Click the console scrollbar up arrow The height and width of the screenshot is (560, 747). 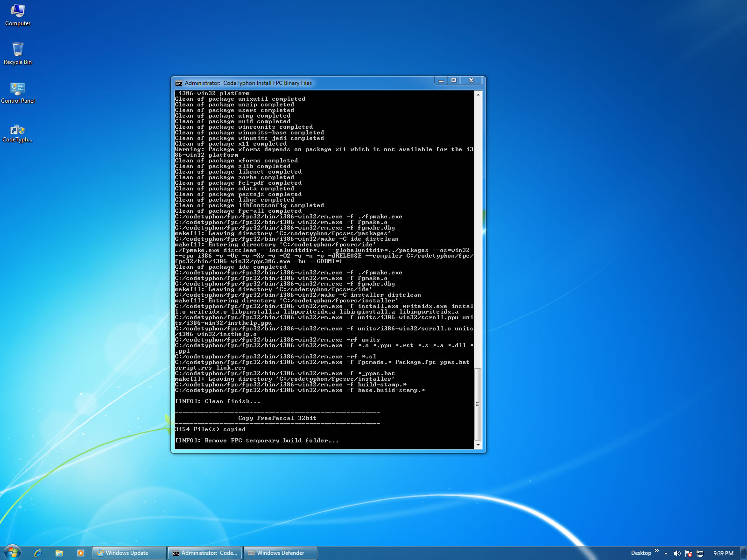coord(478,94)
